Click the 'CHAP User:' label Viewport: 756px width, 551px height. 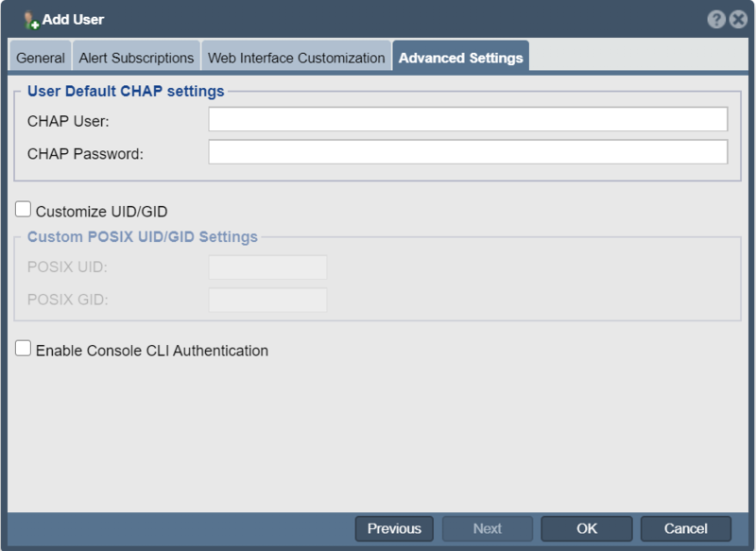68,121
